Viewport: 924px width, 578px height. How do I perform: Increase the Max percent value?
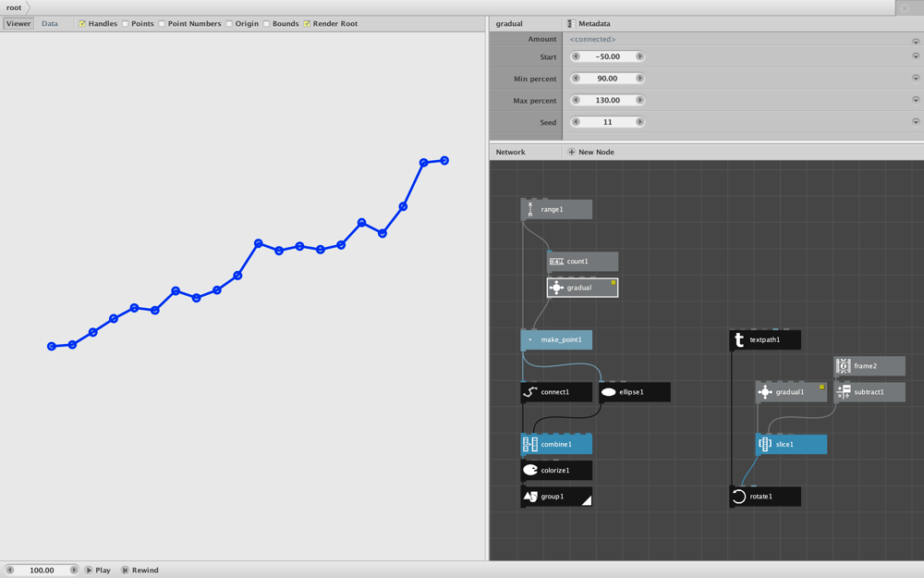coord(639,100)
